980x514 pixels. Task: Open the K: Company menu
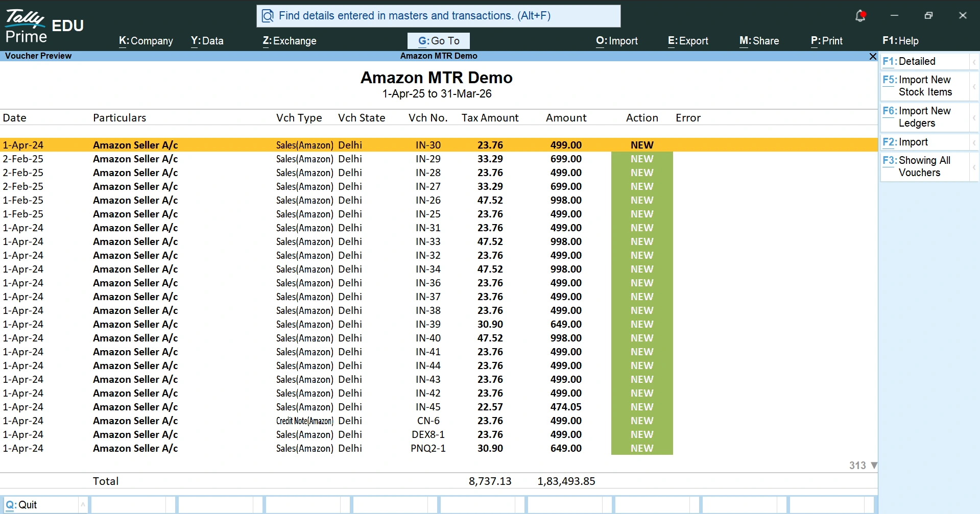(x=146, y=41)
